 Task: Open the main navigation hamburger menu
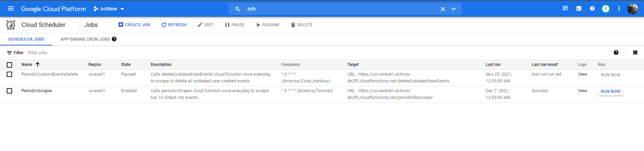pos(11,9)
